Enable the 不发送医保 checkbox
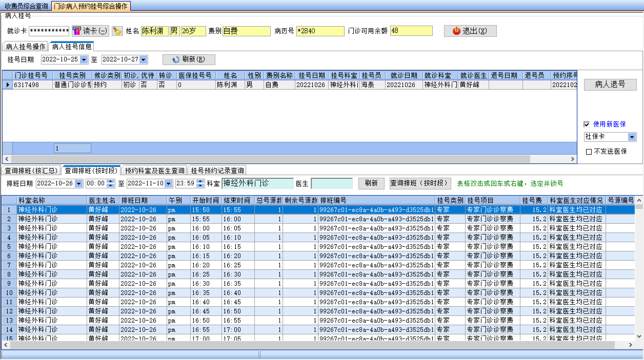644x360 pixels. tap(589, 152)
